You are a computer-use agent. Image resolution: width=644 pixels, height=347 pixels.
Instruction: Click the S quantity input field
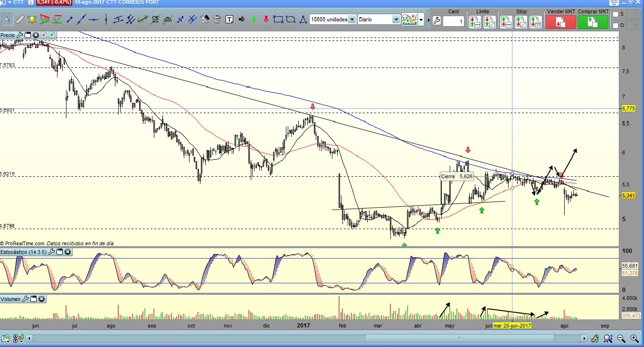[x=633, y=14]
